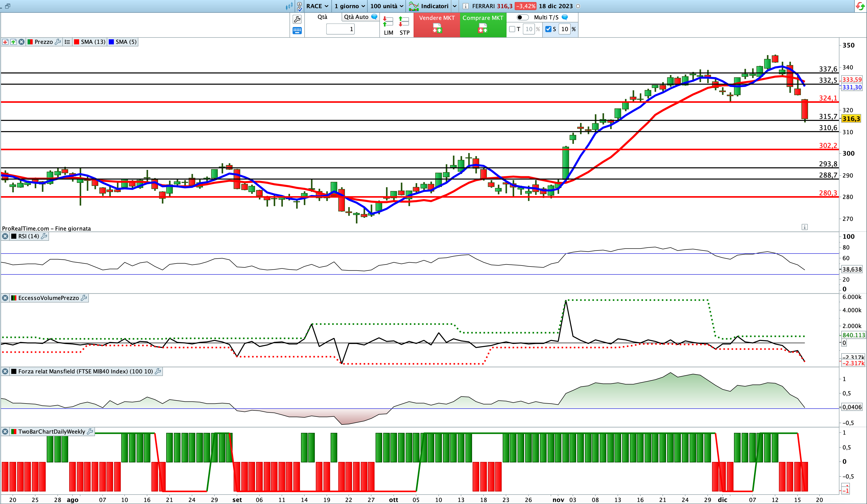The image size is (867, 504).
Task: Click the Prezzo label
Action: (x=44, y=42)
